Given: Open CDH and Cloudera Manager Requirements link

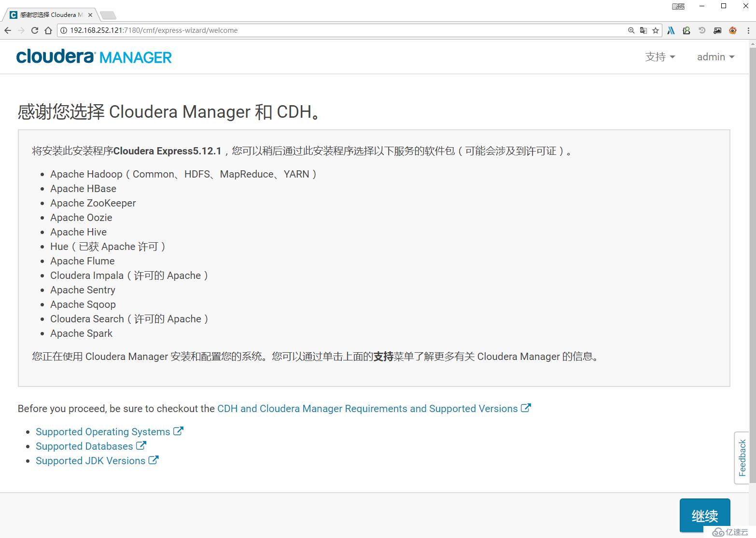Looking at the screenshot, I should tap(367, 409).
